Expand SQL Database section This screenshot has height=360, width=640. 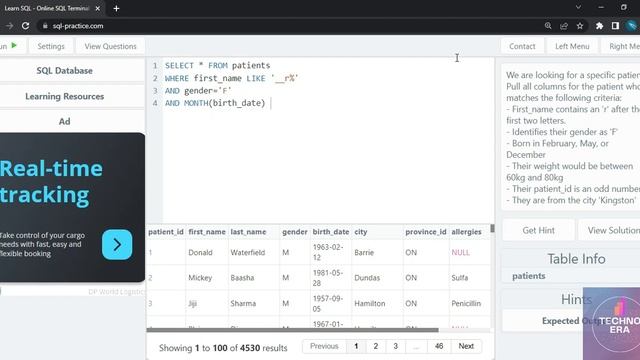tap(64, 71)
